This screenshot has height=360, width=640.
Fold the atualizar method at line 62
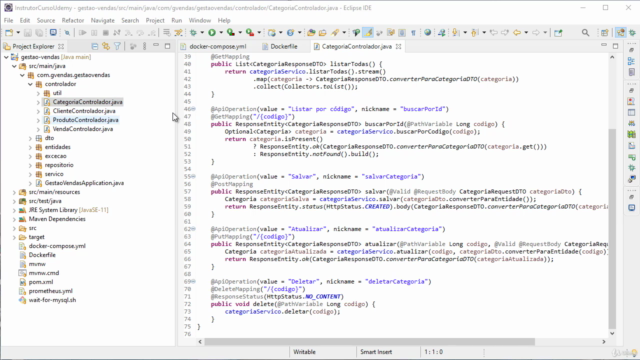tap(193, 229)
